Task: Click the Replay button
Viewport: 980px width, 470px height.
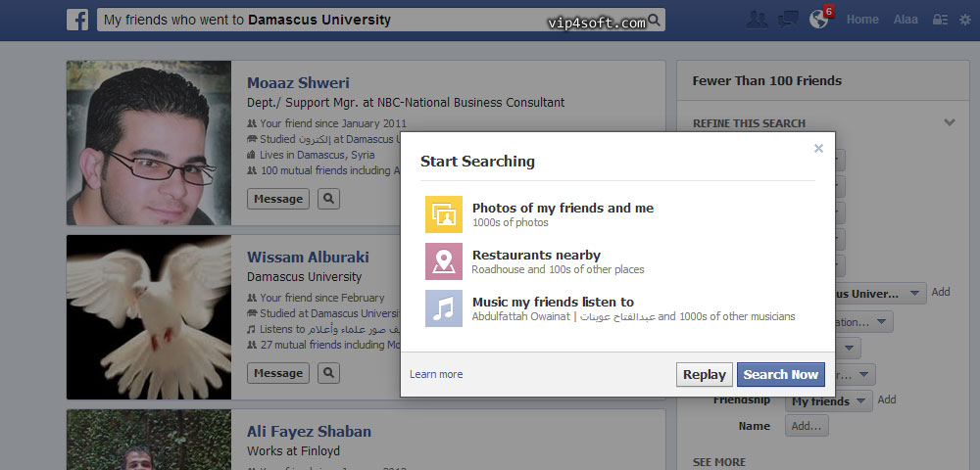Action: [x=705, y=374]
